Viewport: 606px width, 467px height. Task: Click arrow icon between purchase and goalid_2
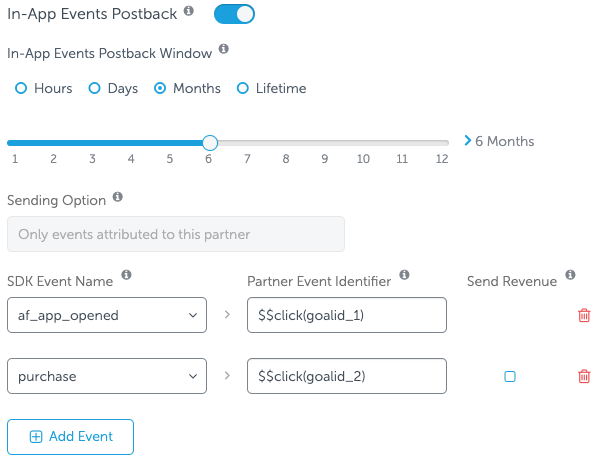coord(227,376)
